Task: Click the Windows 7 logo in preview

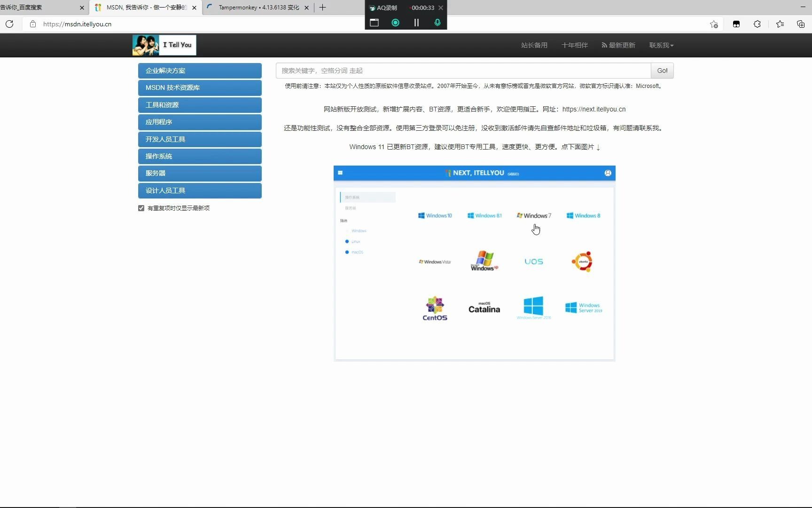Action: 534,215
